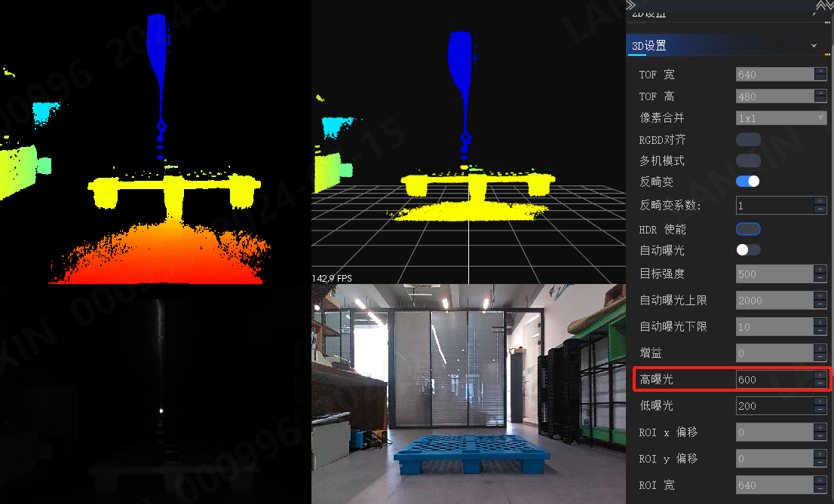Image resolution: width=834 pixels, height=504 pixels.
Task: Increment the 反畸变系数 value
Action: 820,201
